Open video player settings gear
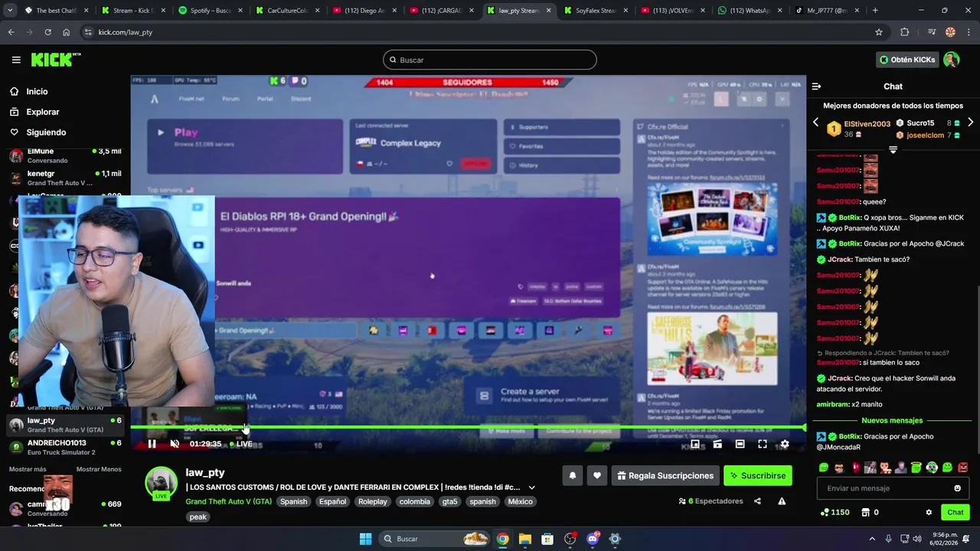Screen dimensions: 980x551 click(x=785, y=444)
